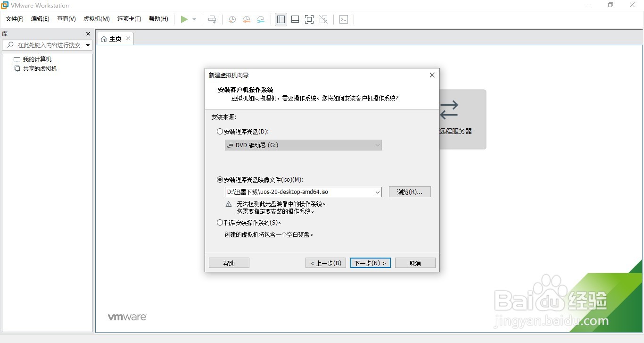Open the console view terminal icon

click(x=344, y=19)
